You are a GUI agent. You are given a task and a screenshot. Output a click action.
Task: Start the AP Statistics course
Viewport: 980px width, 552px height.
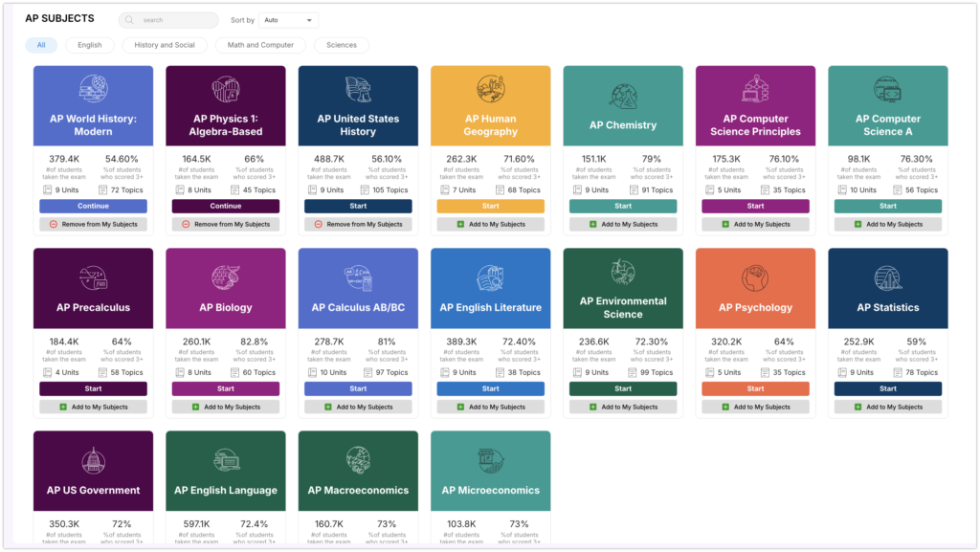click(888, 389)
